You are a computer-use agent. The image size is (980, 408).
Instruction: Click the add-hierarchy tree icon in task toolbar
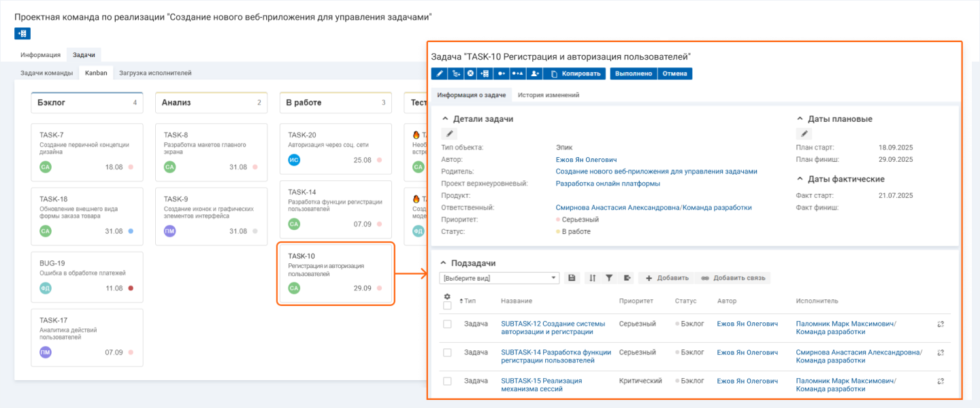(x=455, y=73)
